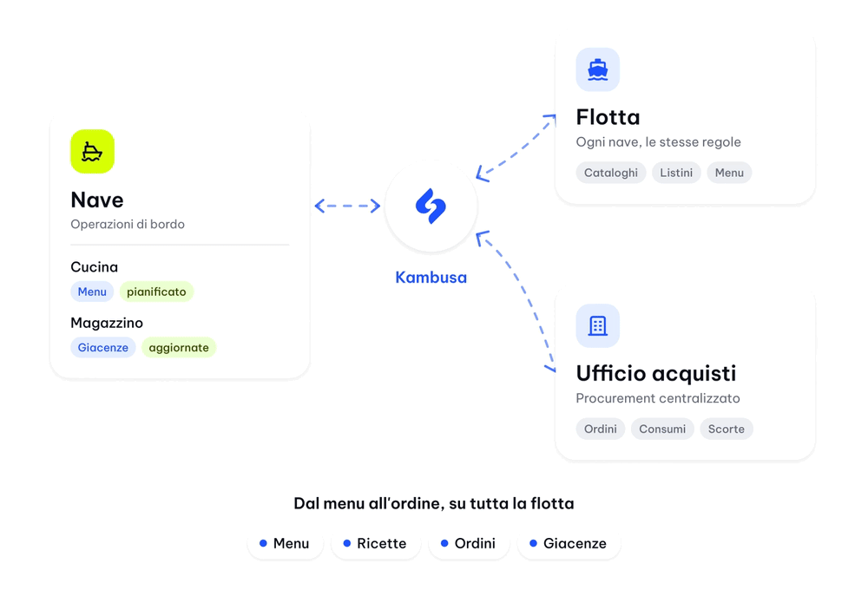The image size is (868, 590).
Task: Select the Giacenze tag under Magazzino
Action: (103, 348)
